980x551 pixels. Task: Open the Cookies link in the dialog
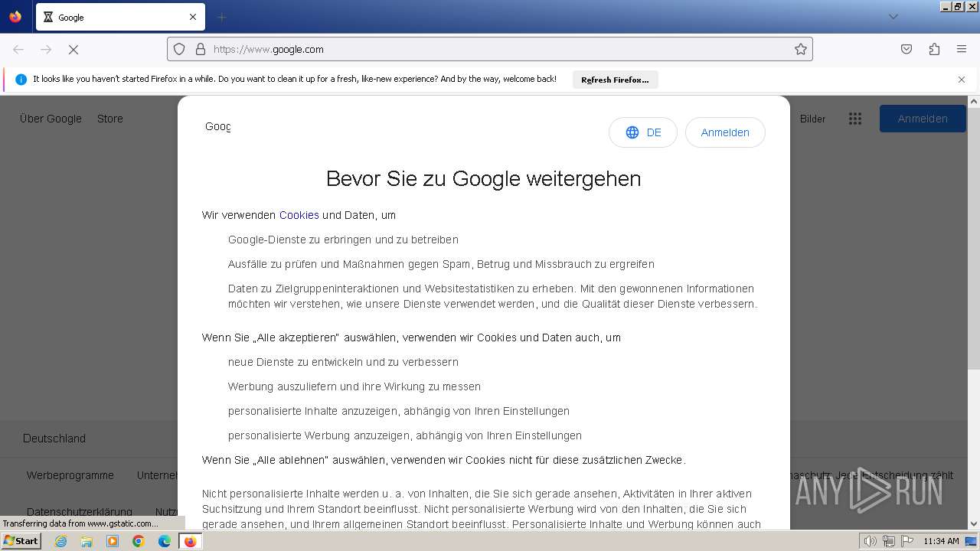click(299, 215)
